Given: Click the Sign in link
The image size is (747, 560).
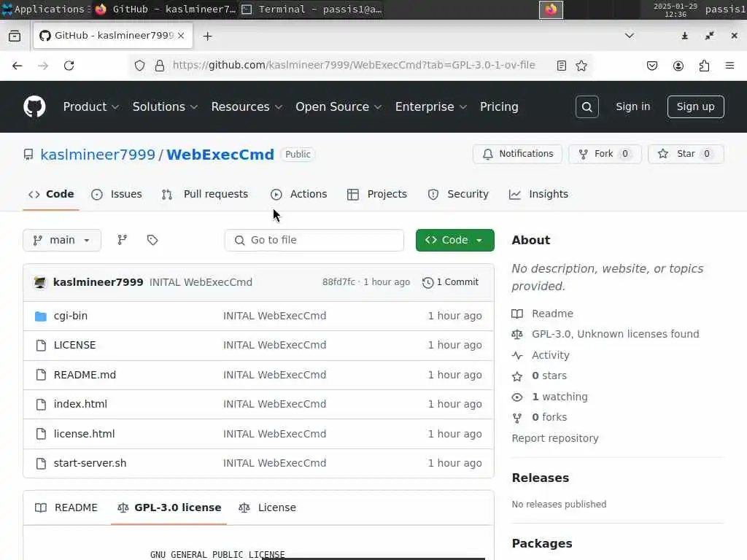Looking at the screenshot, I should (632, 106).
